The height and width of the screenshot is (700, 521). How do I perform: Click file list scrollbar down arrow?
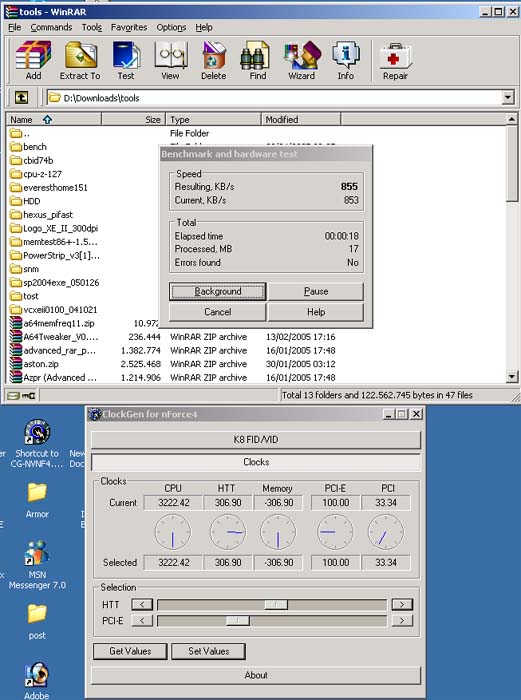tap(512, 377)
